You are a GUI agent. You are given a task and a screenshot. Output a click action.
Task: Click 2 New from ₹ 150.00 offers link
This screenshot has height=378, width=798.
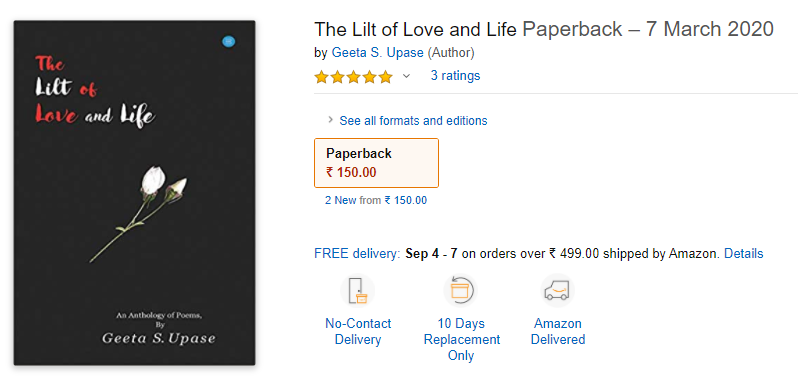pyautogui.click(x=376, y=200)
